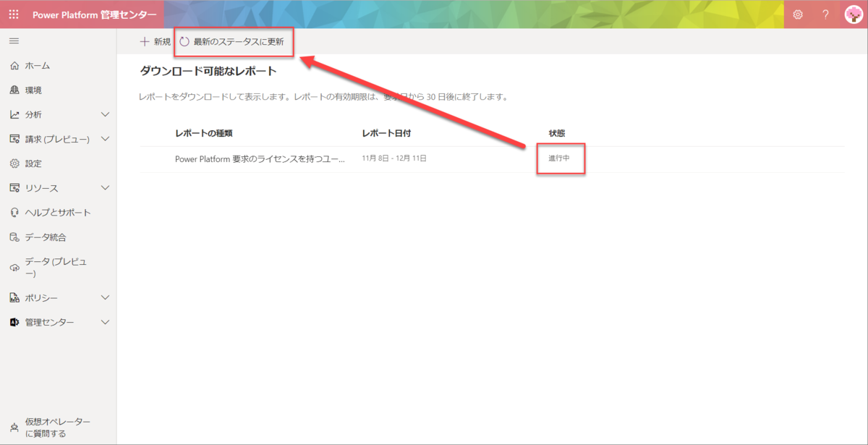Click the date cell 11月 8日 - 12月 11日

tap(394, 158)
